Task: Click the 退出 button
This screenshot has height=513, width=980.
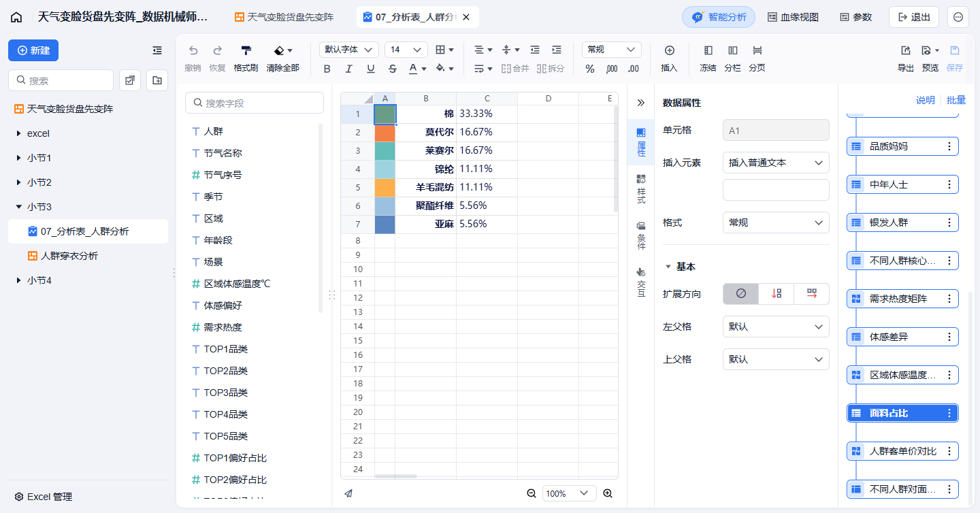Action: (x=914, y=17)
